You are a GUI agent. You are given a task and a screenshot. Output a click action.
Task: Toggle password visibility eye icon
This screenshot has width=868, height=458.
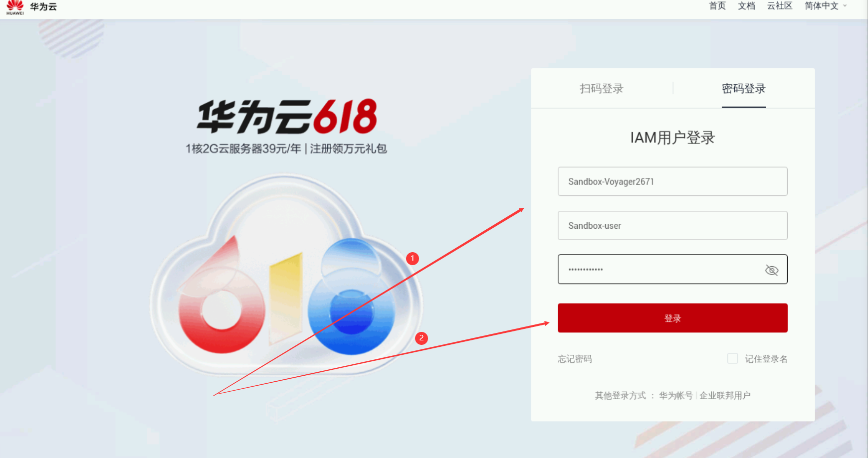coord(771,270)
